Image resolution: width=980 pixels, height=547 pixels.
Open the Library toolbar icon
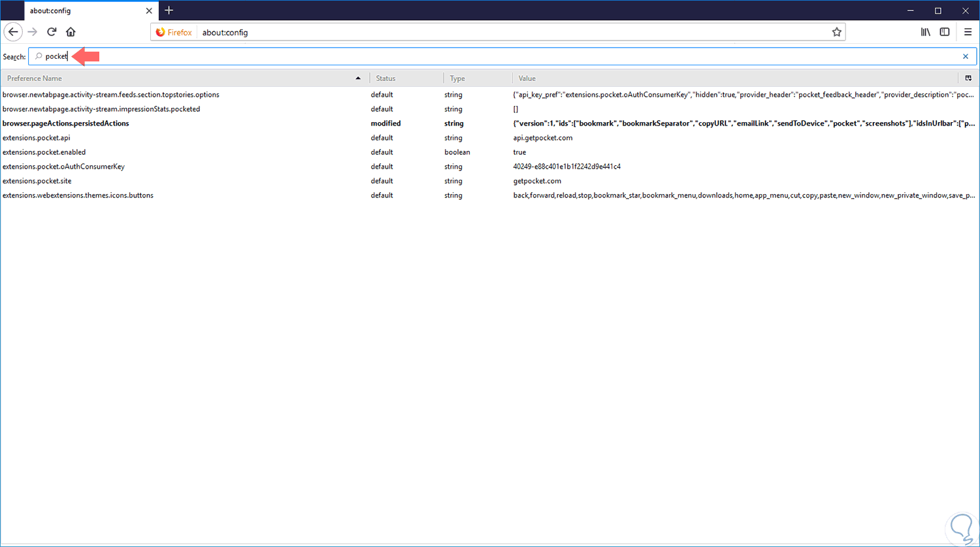(926, 32)
